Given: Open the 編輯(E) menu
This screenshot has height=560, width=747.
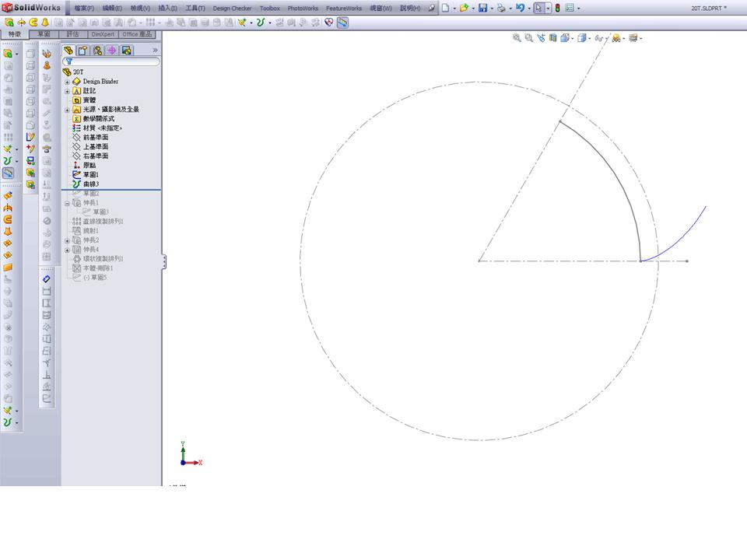Looking at the screenshot, I should [x=112, y=8].
